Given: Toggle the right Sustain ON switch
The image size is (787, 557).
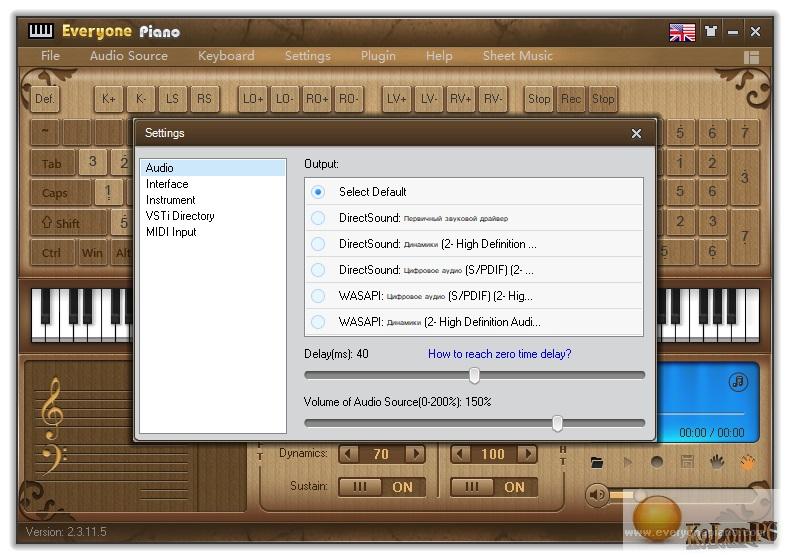Looking at the screenshot, I should click(x=494, y=487).
